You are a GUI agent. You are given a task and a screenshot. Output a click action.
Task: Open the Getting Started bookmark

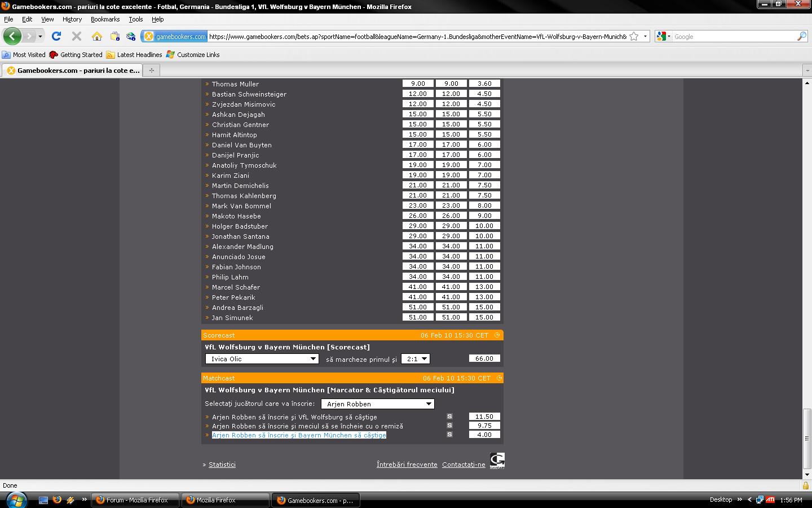pos(76,55)
